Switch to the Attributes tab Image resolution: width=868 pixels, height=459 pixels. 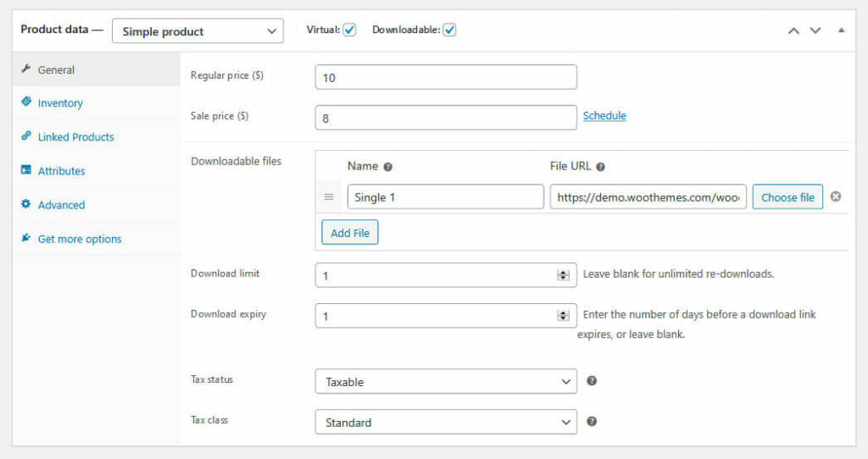[97, 171]
